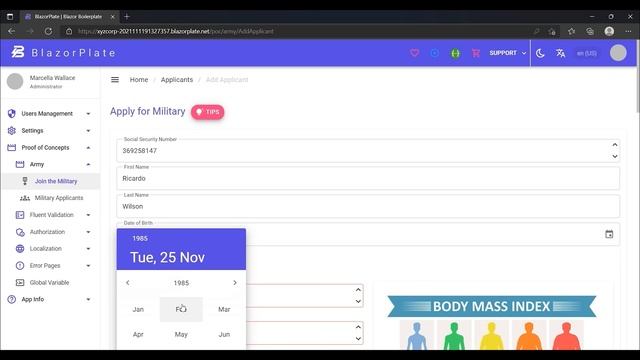Click Global Variable icon
This screenshot has height=360, width=640.
[x=20, y=282]
